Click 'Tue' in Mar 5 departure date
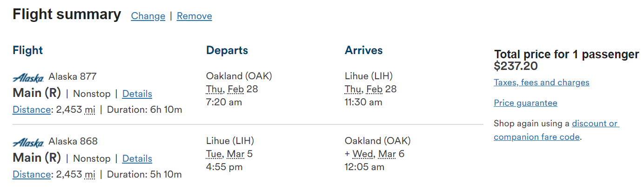The height and width of the screenshot is (192, 644). 215,154
